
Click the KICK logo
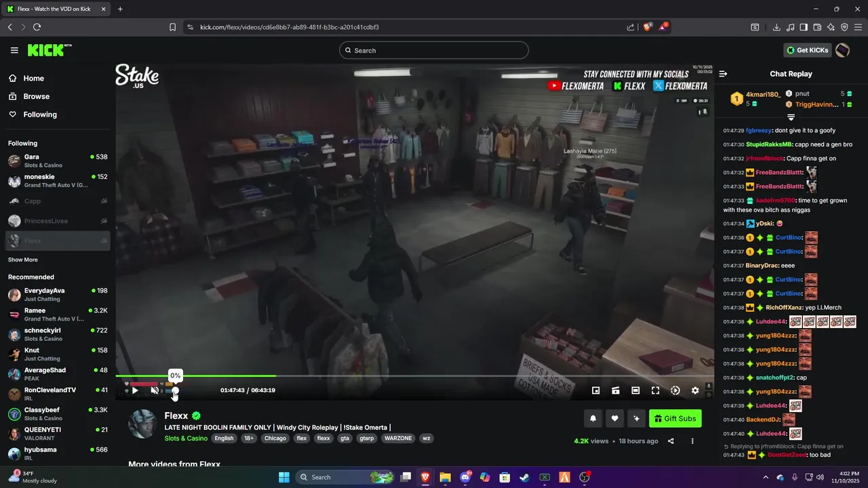(49, 50)
